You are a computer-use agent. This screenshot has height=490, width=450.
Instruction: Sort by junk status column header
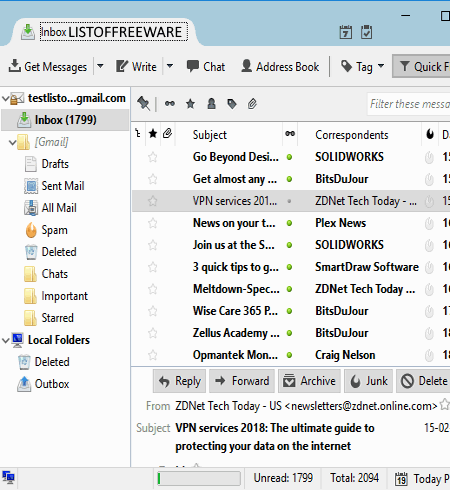430,134
